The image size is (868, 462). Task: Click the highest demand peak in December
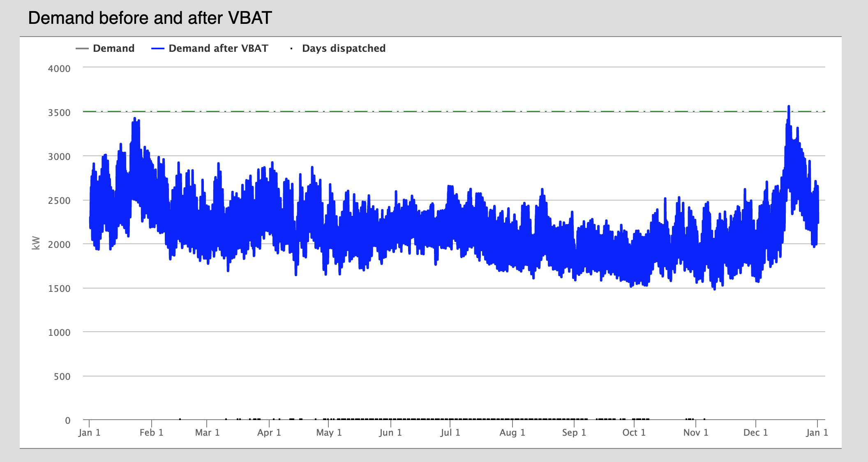point(789,107)
